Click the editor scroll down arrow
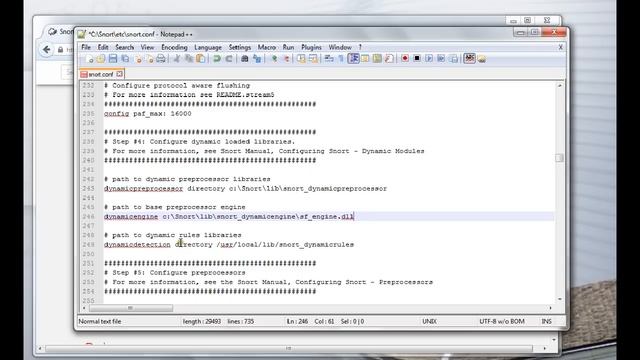This screenshot has height=360, width=640. [559, 299]
